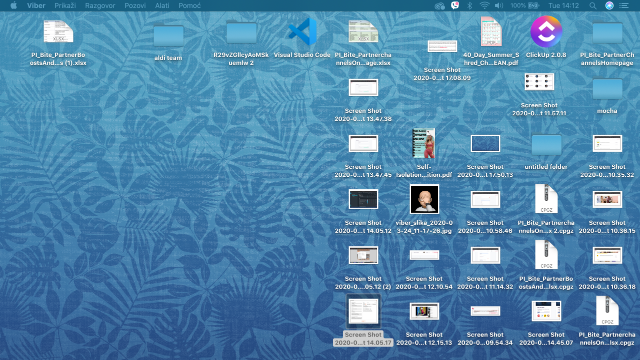
Task: Click the 'Visual Studio Code' name label
Action: [302, 55]
